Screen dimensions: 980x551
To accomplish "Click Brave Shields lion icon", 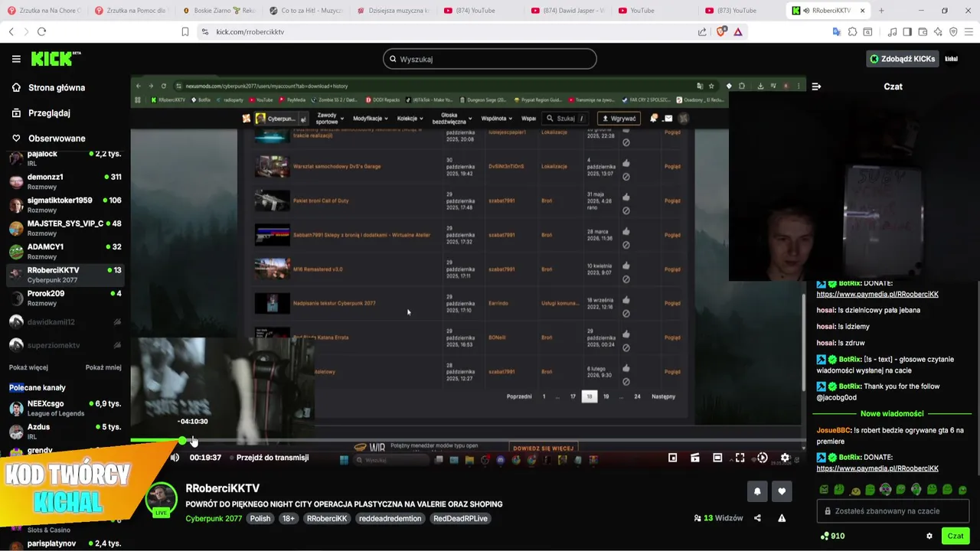I will click(x=720, y=31).
